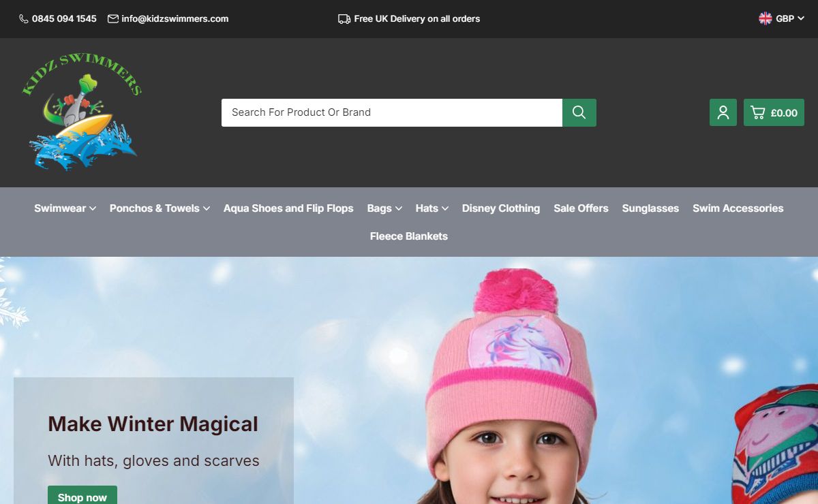The image size is (818, 504).
Task: View cart total £0.00
Action: (x=784, y=113)
